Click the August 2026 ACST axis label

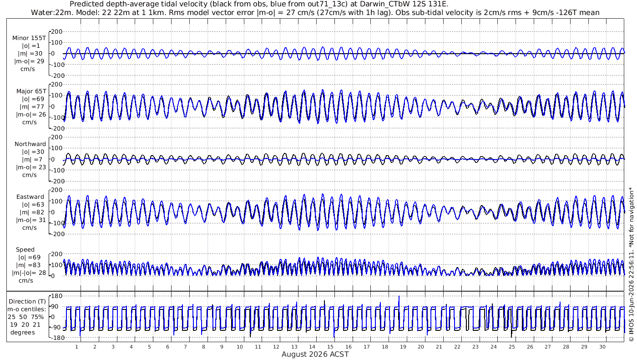click(315, 354)
